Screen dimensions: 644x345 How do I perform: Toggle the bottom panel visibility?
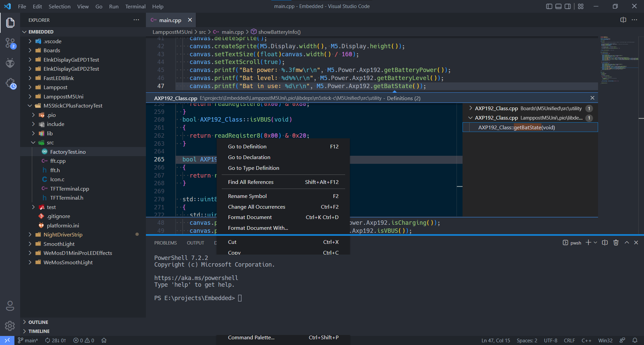tap(558, 6)
